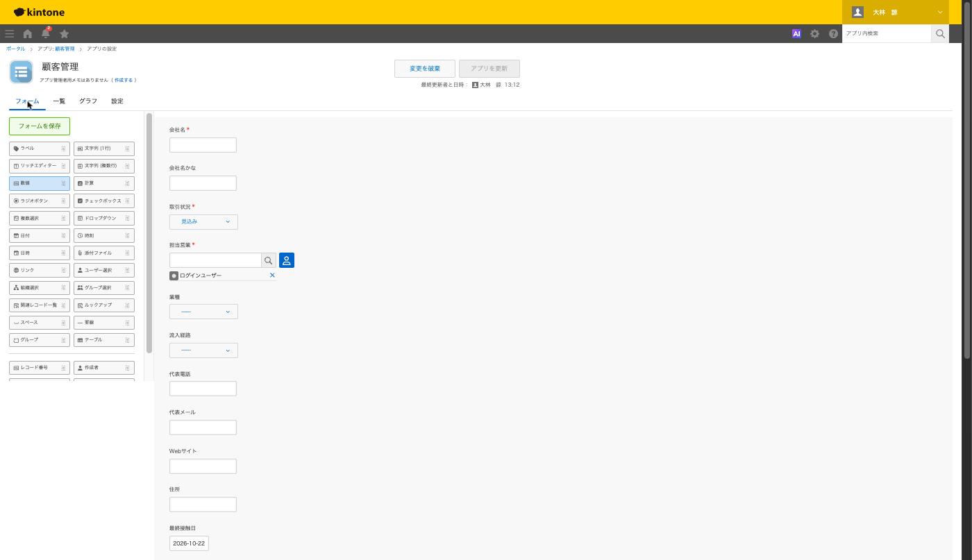Select the チェックボックス field item
Screen dimensions: 972x560
[104, 201]
